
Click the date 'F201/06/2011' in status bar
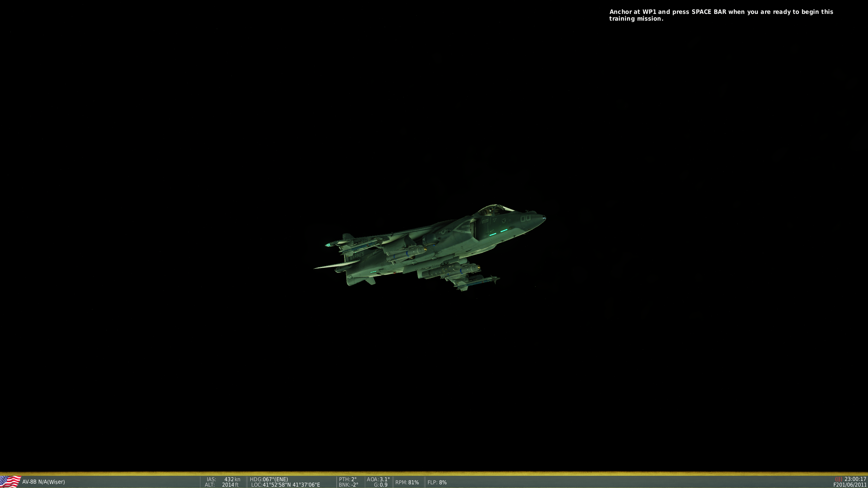850,485
